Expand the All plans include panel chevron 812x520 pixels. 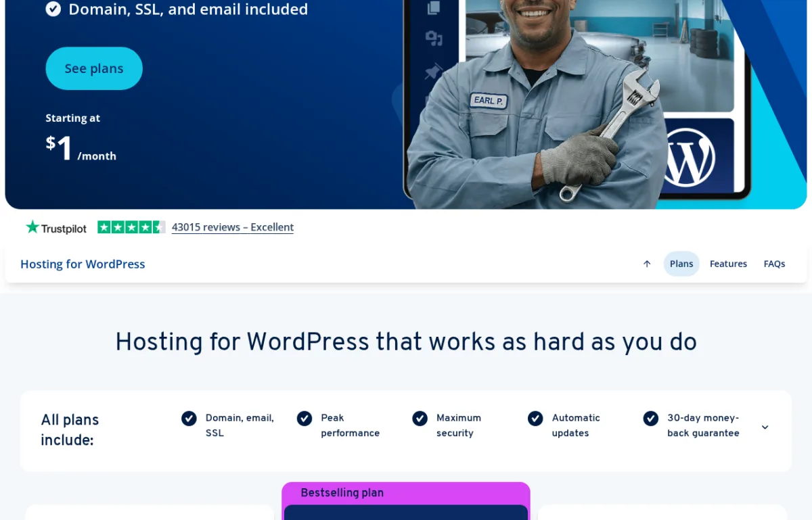(765, 427)
